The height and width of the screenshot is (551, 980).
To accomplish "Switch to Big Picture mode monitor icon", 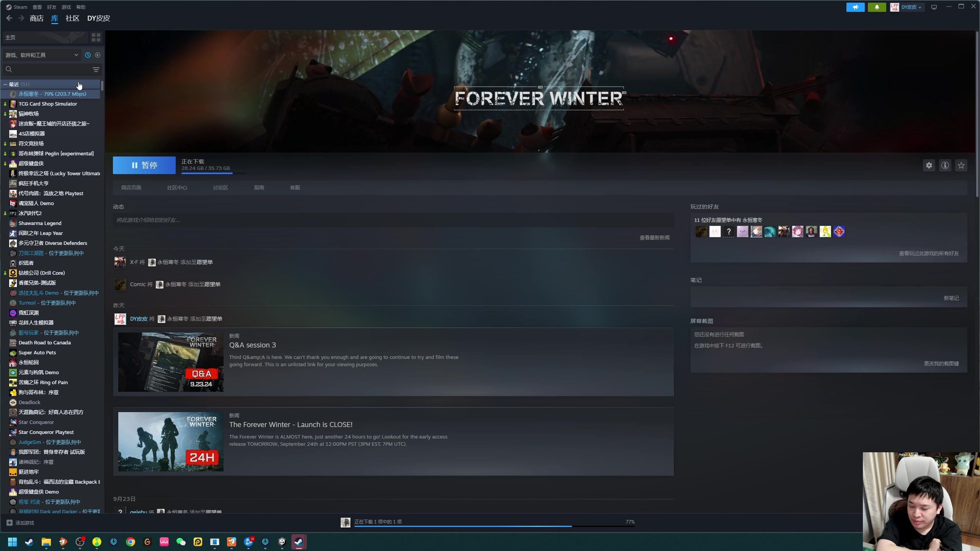I will 934,7.
